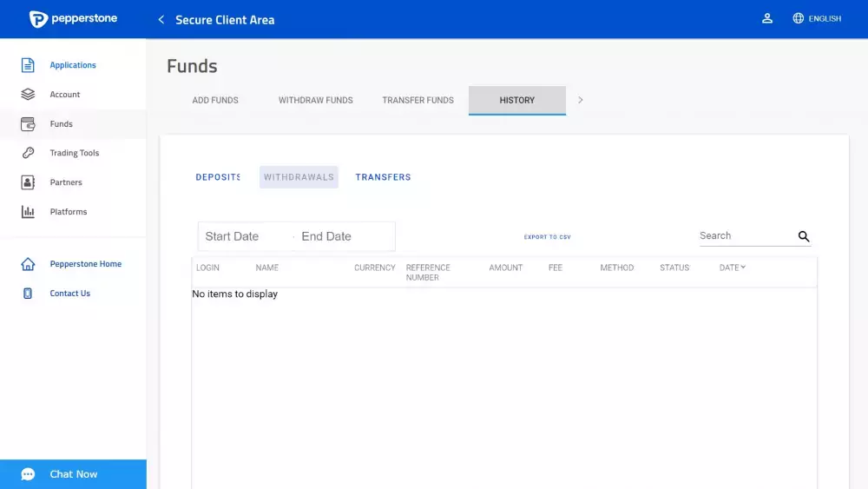Switch to the TRANSFER FUNDS tab
This screenshot has width=868, height=489.
(x=418, y=100)
